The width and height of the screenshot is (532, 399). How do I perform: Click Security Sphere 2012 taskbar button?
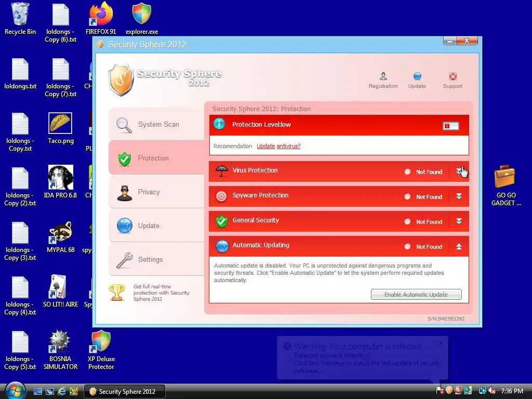125,392
